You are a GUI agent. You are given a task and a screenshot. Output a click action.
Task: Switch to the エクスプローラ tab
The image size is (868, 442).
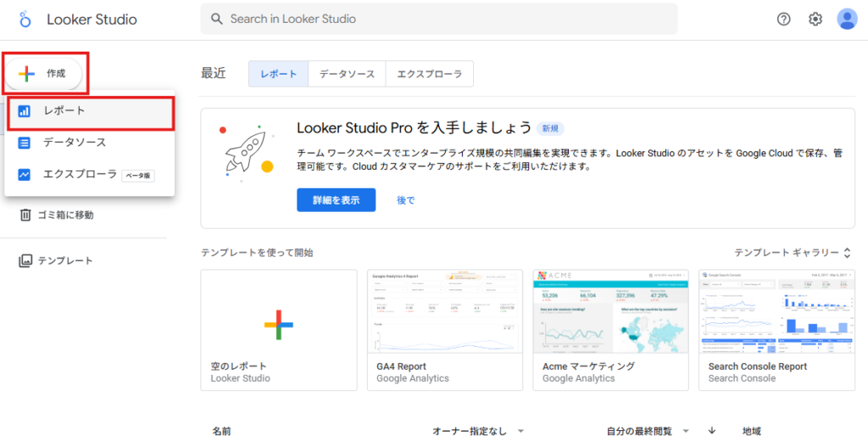click(429, 74)
